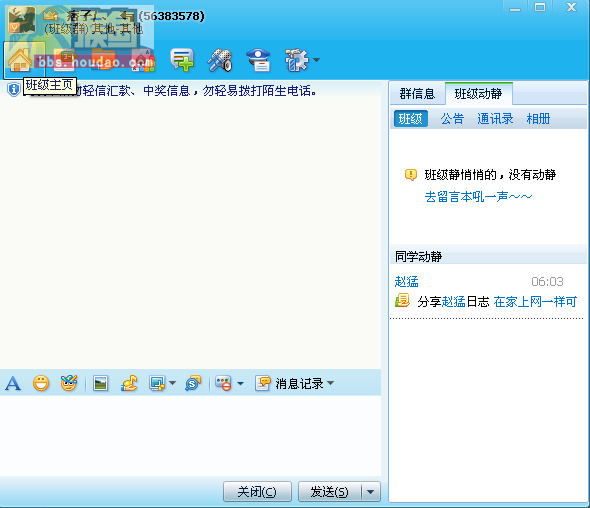Open the 公告 sub-tab

452,119
